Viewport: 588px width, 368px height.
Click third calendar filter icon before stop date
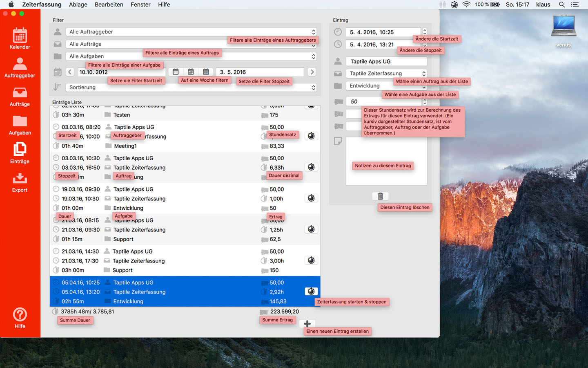206,72
